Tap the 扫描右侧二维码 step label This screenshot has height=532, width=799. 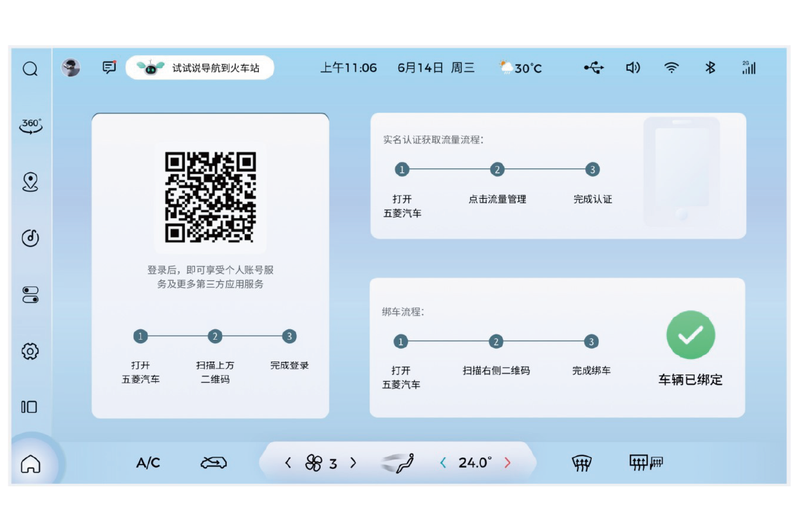click(496, 371)
